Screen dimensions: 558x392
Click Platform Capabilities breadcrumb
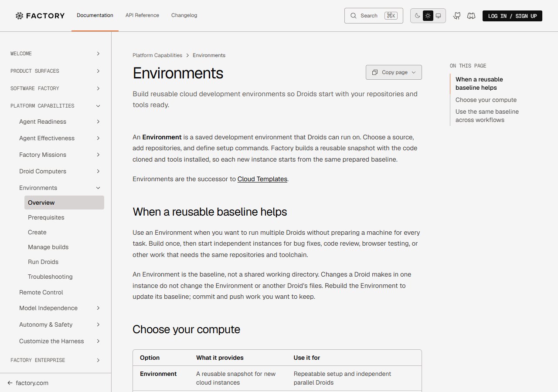click(157, 55)
